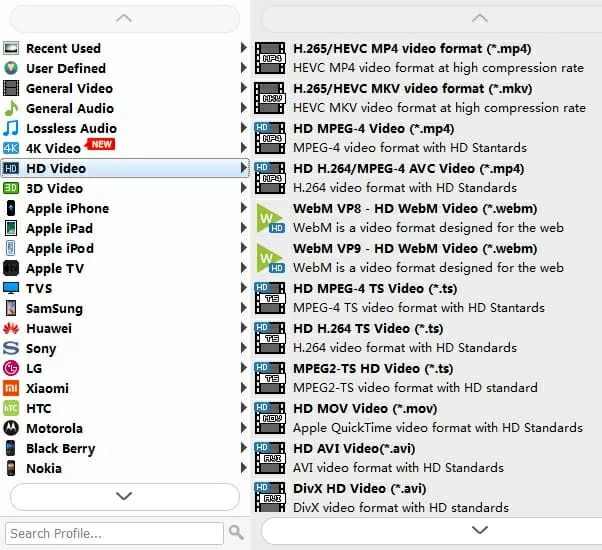Expand the General Video submenu arrow
Image resolution: width=602 pixels, height=550 pixels.
[243, 88]
